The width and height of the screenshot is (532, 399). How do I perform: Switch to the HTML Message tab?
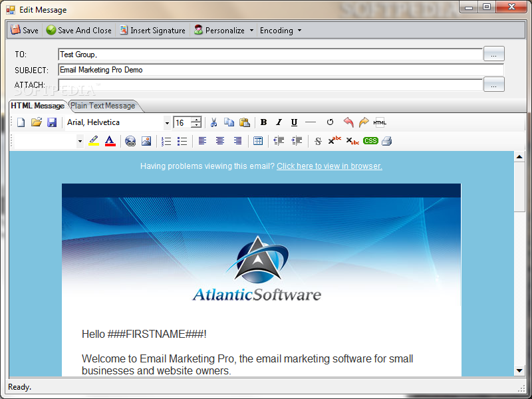pos(38,106)
